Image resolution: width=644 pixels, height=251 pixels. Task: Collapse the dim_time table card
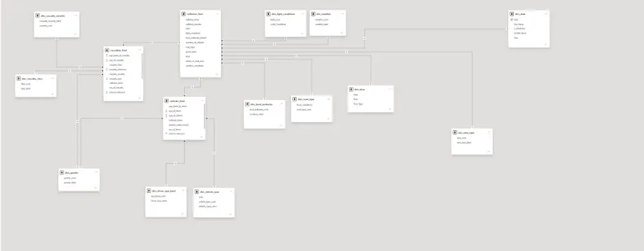pyautogui.click(x=390, y=109)
